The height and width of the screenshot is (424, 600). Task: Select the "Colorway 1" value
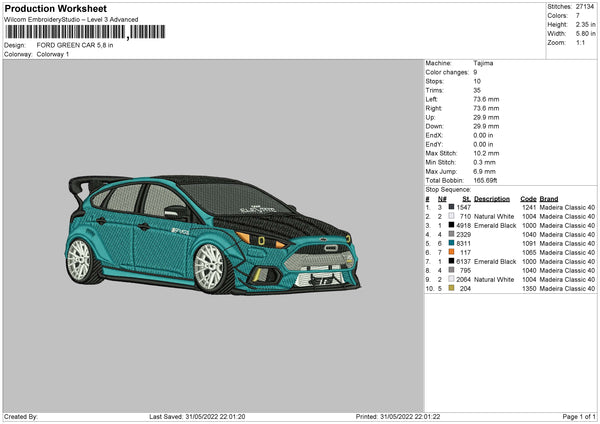53,54
